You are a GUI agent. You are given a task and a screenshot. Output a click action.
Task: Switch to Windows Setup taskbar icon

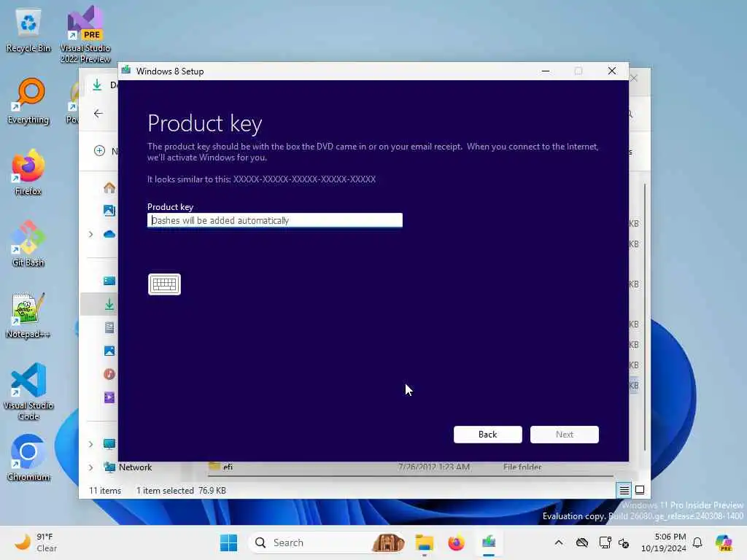pos(489,542)
